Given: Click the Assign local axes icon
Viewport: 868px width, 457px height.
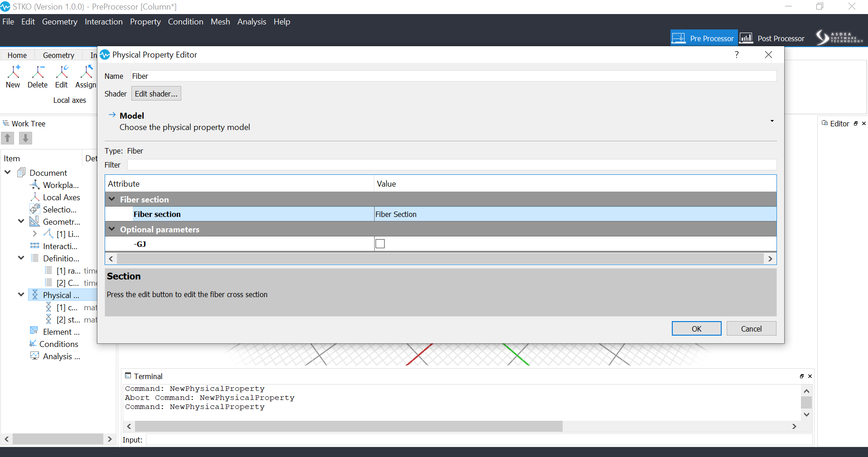Looking at the screenshot, I should (86, 72).
